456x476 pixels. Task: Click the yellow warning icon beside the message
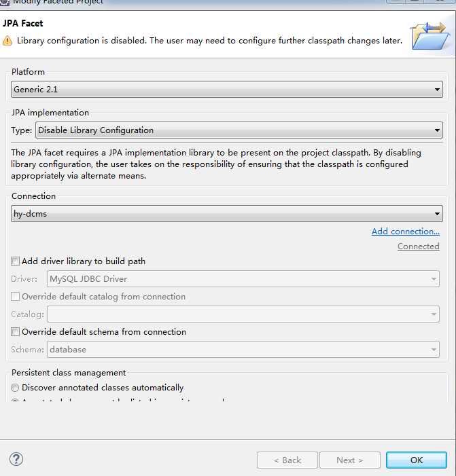[x=7, y=41]
